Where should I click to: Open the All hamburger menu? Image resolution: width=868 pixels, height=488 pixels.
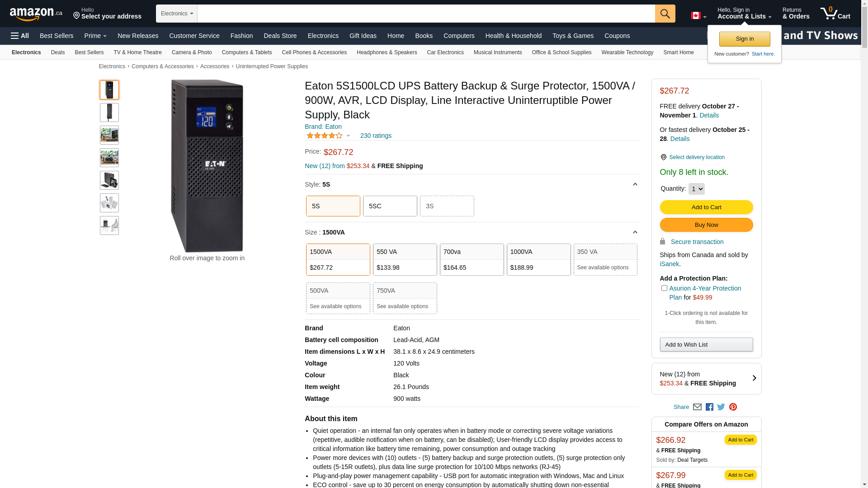tap(20, 36)
